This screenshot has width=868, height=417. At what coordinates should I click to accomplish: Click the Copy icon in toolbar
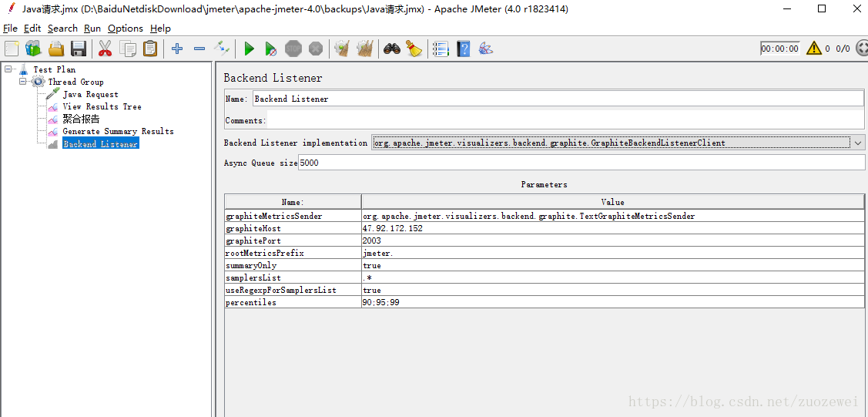pos(128,49)
